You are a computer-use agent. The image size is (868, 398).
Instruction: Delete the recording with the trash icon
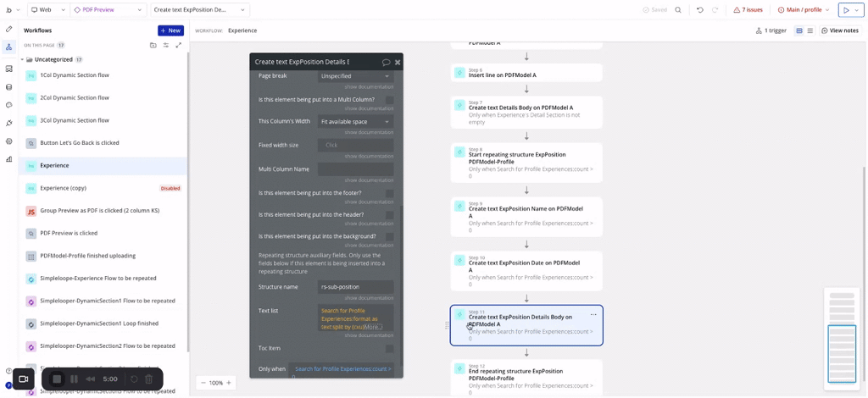pyautogui.click(x=149, y=379)
